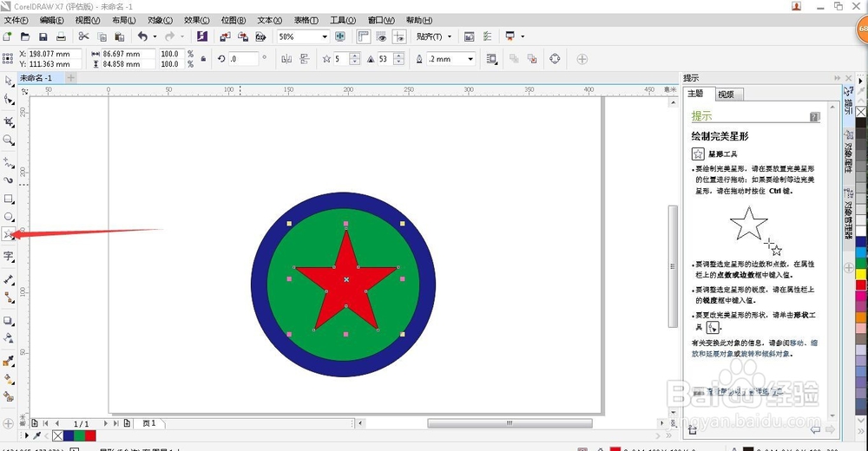Image resolution: width=868 pixels, height=451 pixels.
Task: Open the 效果(C) menu
Action: (196, 20)
